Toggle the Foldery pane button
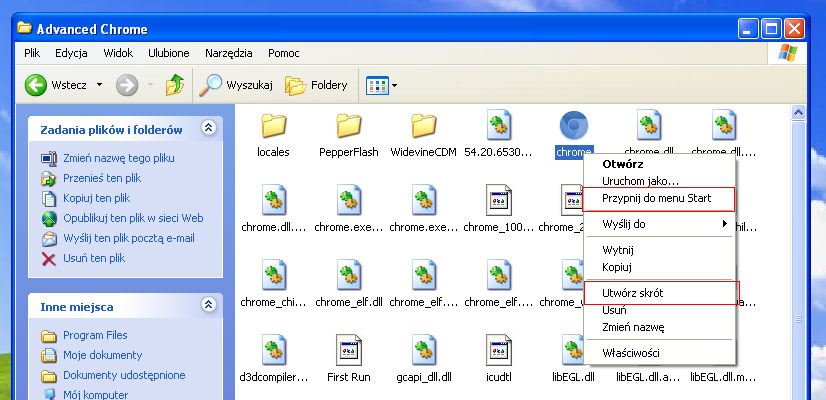The width and height of the screenshot is (826, 400). [316, 85]
